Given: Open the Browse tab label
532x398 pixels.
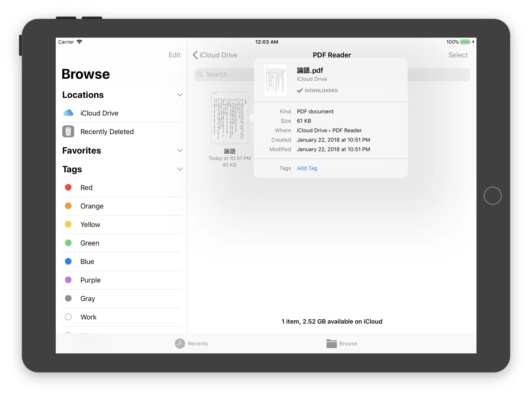Looking at the screenshot, I should 348,343.
